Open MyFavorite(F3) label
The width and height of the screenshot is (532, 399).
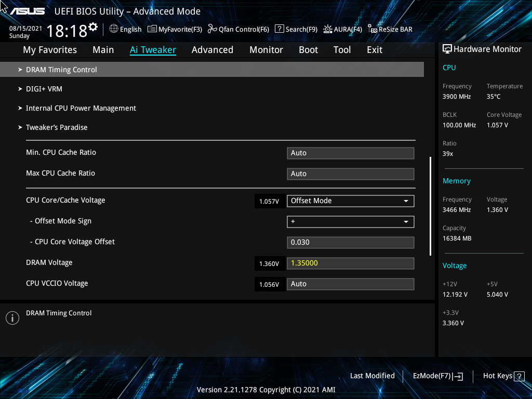pyautogui.click(x=180, y=30)
